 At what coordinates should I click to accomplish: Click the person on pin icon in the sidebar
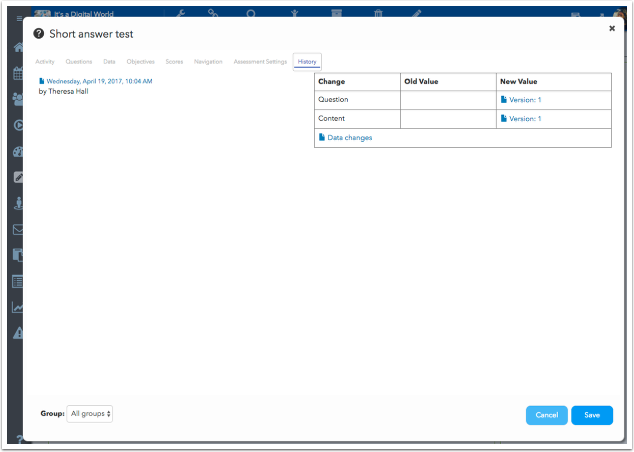pos(18,203)
